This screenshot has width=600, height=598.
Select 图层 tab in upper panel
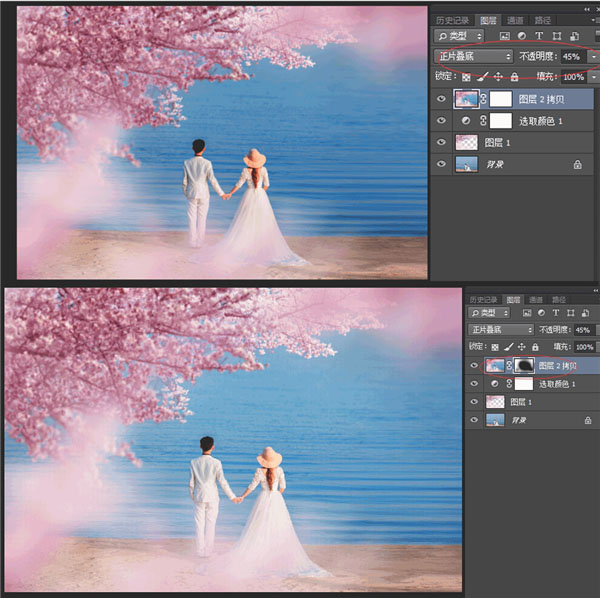488,20
